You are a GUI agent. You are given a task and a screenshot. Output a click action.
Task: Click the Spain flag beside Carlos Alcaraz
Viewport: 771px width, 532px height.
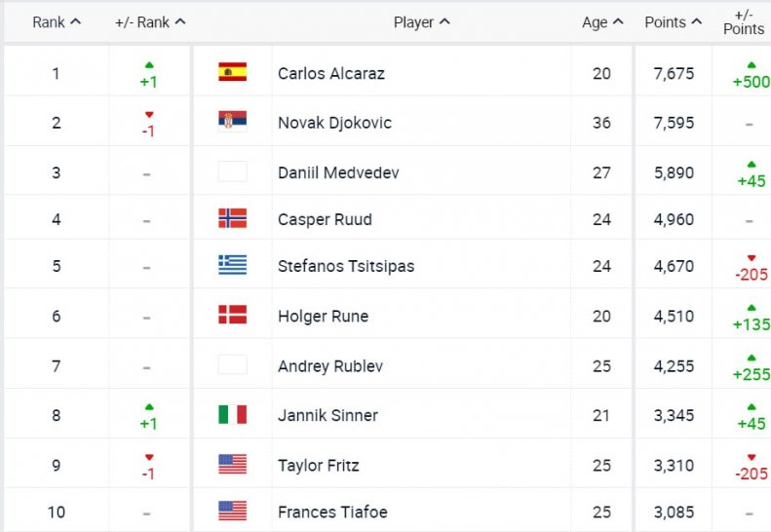click(233, 72)
